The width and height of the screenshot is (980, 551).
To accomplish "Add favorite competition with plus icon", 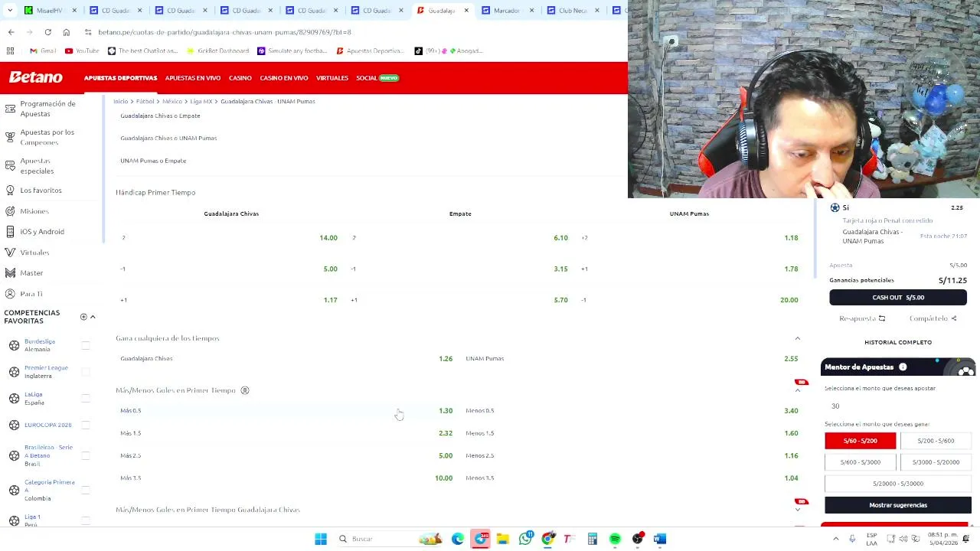I will (83, 317).
